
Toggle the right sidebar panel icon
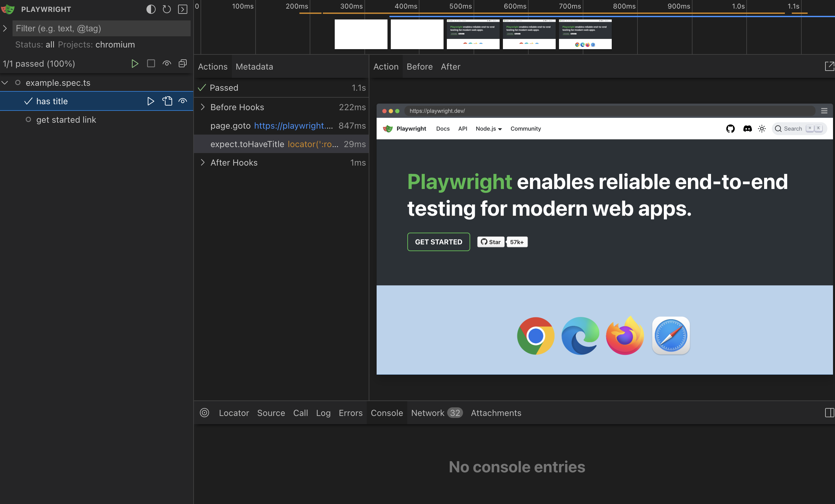[x=830, y=413]
